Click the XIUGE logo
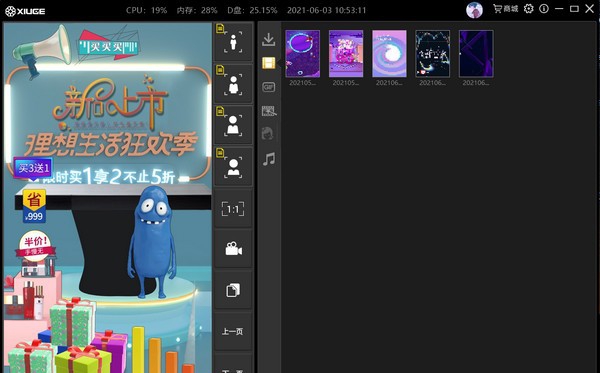Screen dimensions: 600x373 (25, 11)
